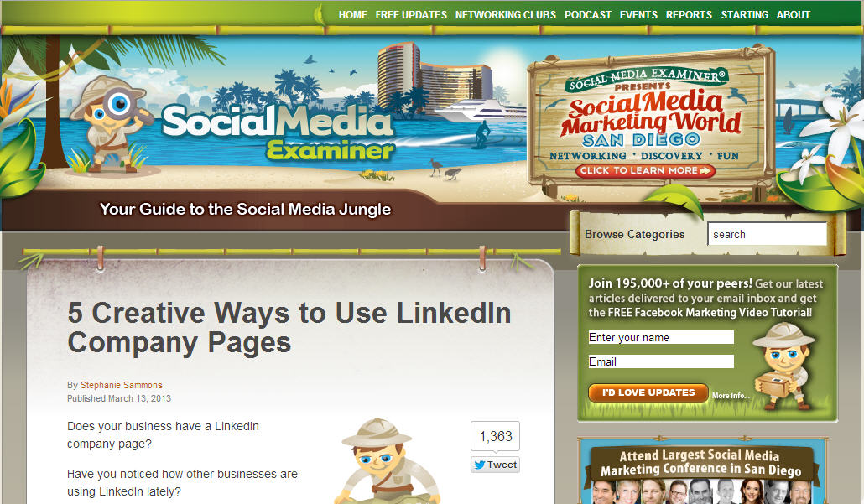Click the Social Media Examiner logo
Image resolution: width=864 pixels, height=504 pixels.
tap(278, 132)
